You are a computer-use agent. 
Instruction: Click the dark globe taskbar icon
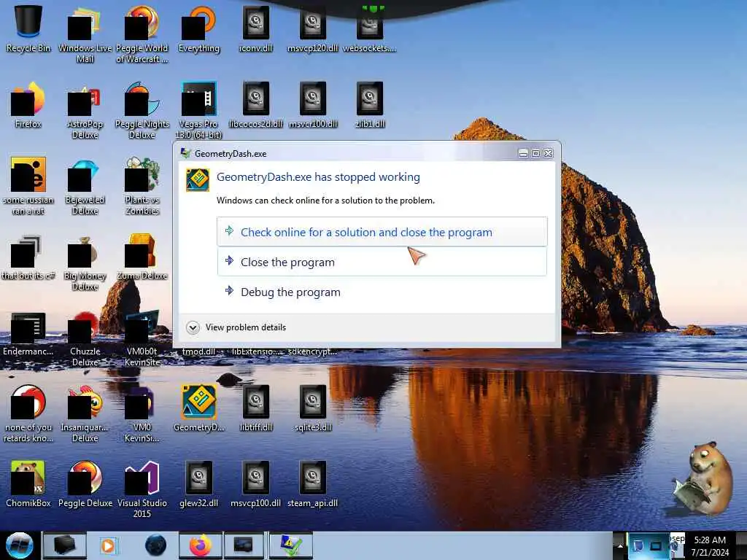(156, 545)
